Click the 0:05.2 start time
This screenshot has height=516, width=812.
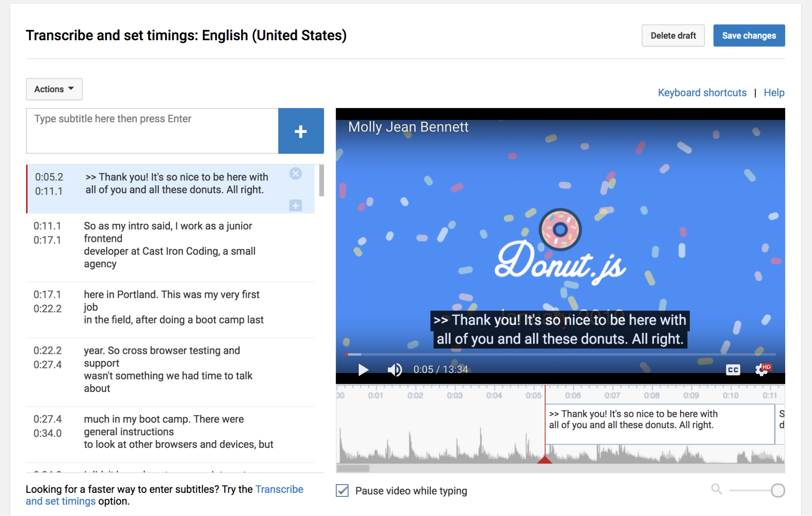(x=49, y=177)
